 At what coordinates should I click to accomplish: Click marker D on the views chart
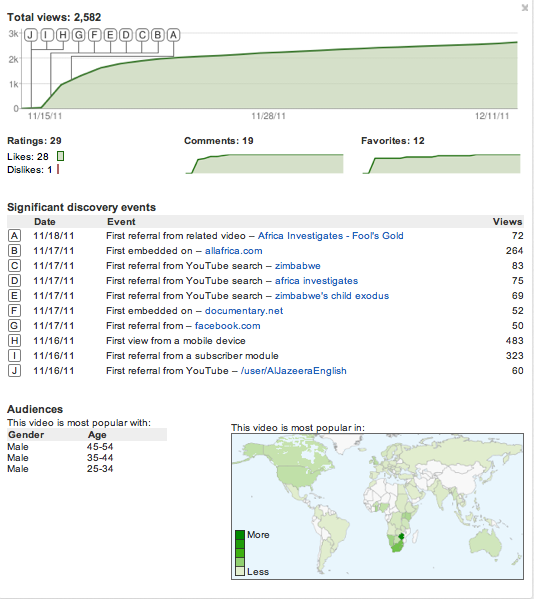[x=126, y=35]
